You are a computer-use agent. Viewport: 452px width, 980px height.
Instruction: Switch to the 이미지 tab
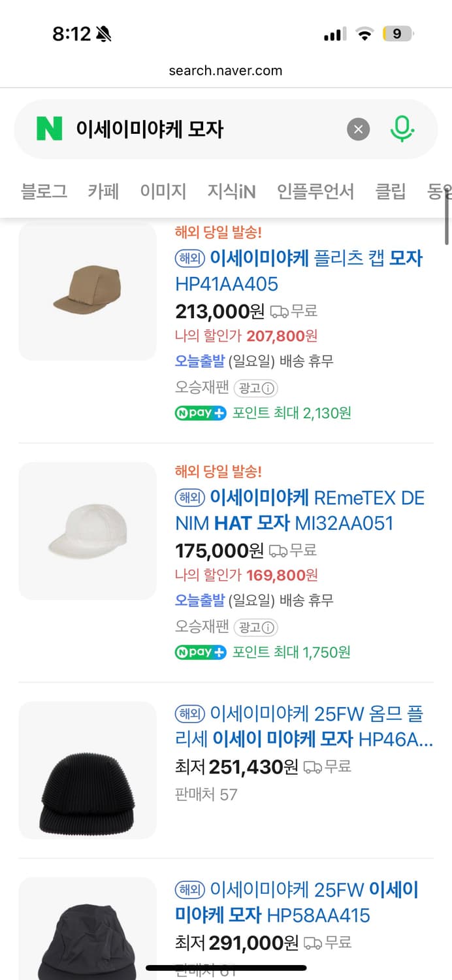pyautogui.click(x=162, y=191)
